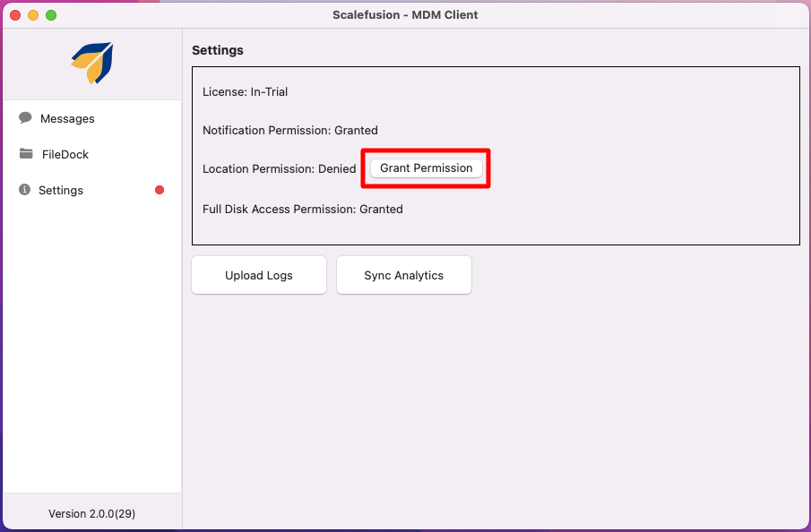Viewport: 811px width, 532px height.
Task: Open the FileDock section
Action: point(92,154)
